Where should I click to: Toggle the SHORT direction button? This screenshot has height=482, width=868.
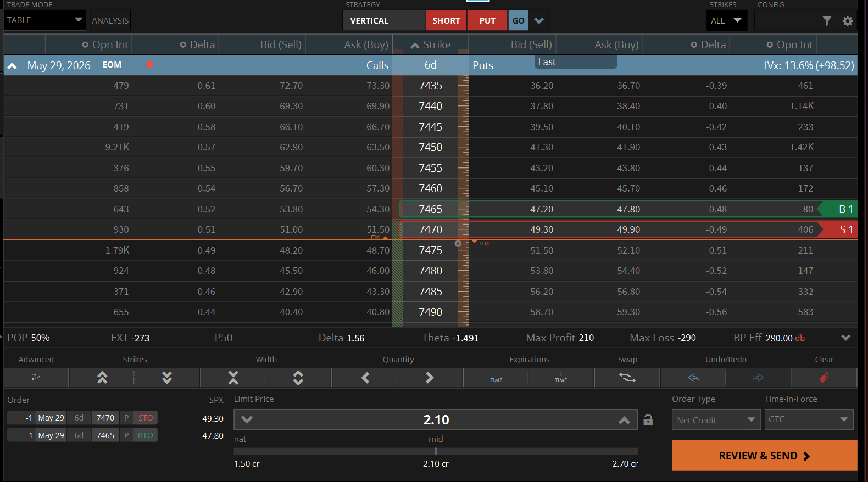(446, 21)
